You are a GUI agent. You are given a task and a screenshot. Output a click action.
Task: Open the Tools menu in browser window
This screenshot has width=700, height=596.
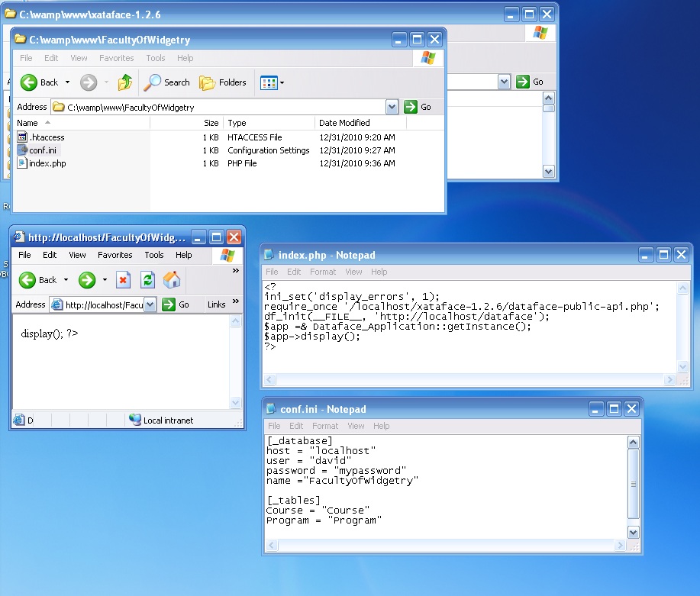pyautogui.click(x=154, y=255)
